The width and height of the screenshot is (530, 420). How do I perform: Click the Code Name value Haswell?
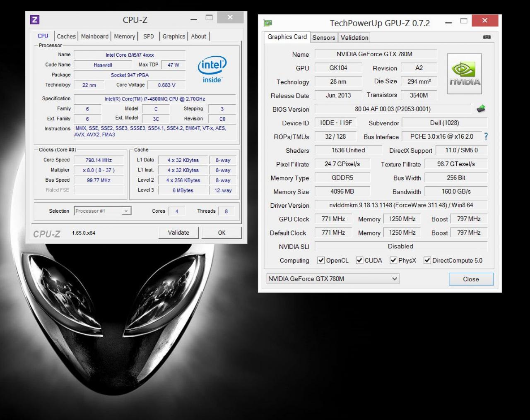tap(103, 65)
